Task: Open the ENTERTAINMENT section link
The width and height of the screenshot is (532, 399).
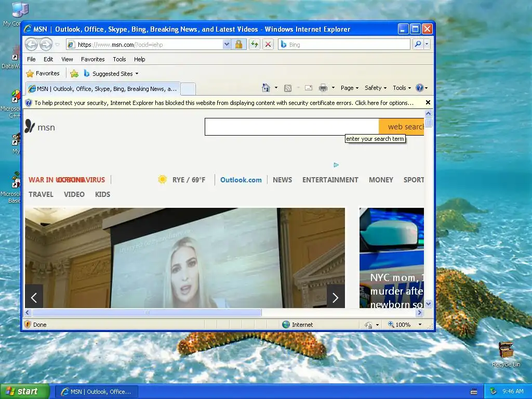Action: click(330, 180)
